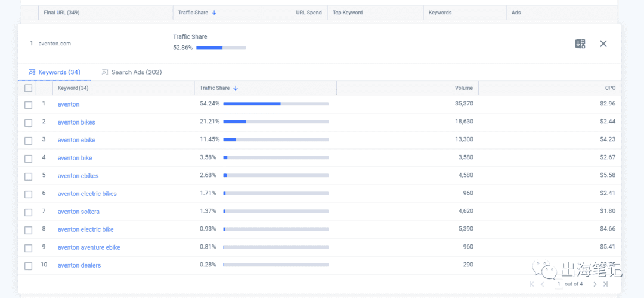This screenshot has width=644, height=298.
Task: Open aventon ebike keyword link
Action: coord(76,140)
